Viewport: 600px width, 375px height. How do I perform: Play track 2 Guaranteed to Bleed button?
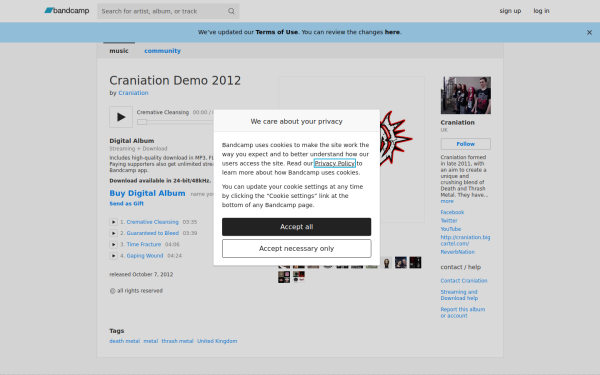[113, 233]
